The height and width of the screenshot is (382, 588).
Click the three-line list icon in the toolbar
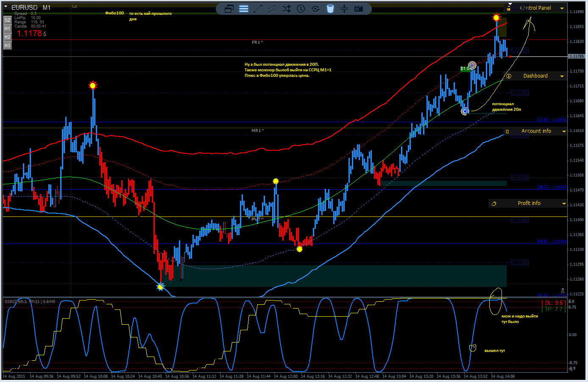pyautogui.click(x=244, y=8)
